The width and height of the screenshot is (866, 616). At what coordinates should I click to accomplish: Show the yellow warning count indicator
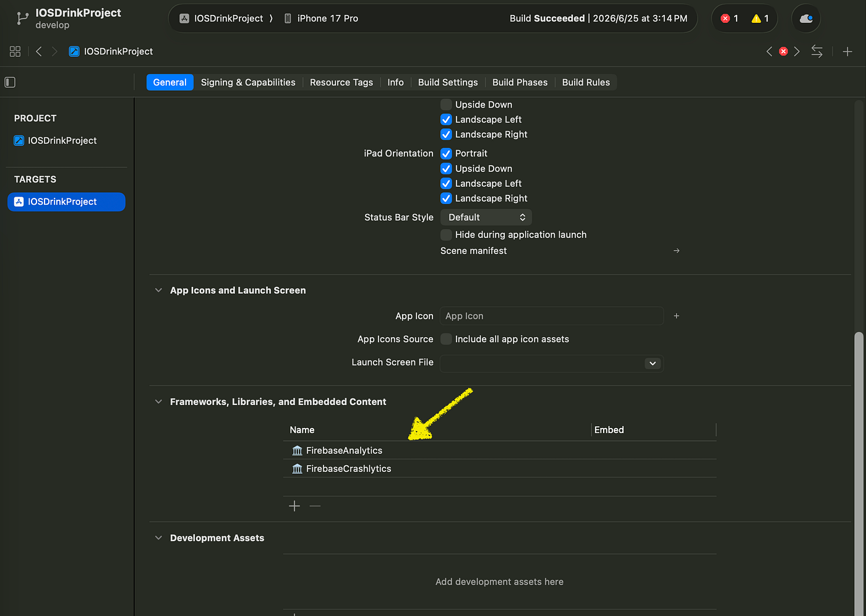coord(760,19)
